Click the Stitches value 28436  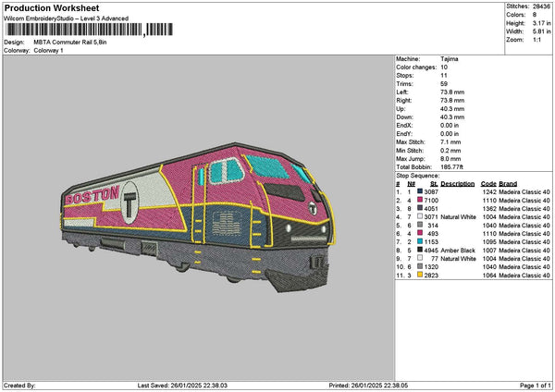pyautogui.click(x=541, y=6)
